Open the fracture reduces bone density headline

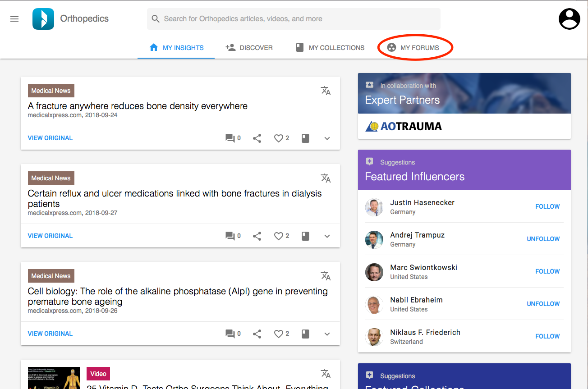(x=138, y=106)
